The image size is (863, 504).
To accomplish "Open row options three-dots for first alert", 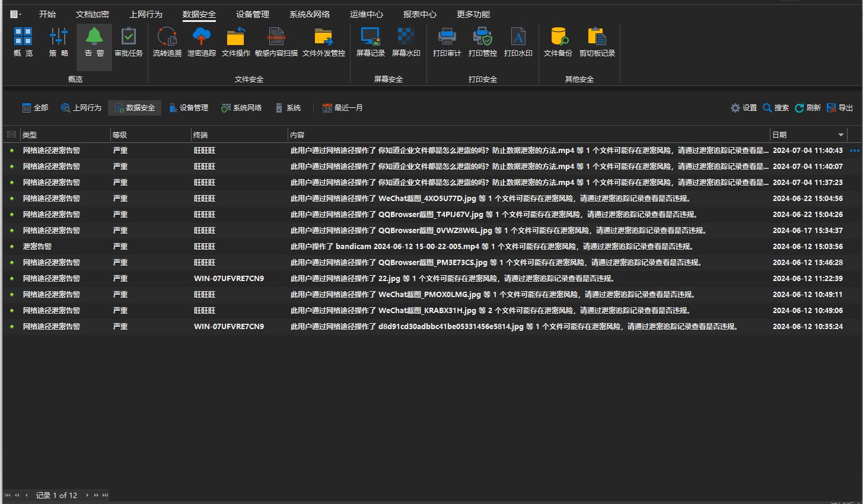I will point(855,151).
